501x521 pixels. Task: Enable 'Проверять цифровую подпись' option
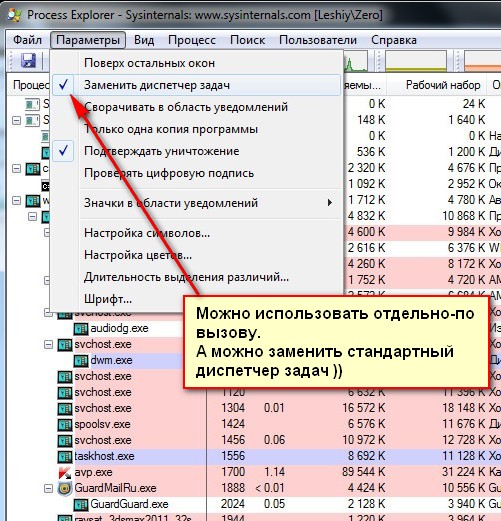[x=197, y=173]
